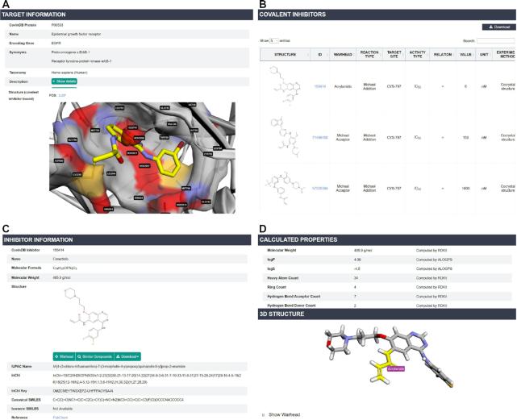Toggle the Show Warhead checkbox
517x420 pixels.
(x=263, y=414)
